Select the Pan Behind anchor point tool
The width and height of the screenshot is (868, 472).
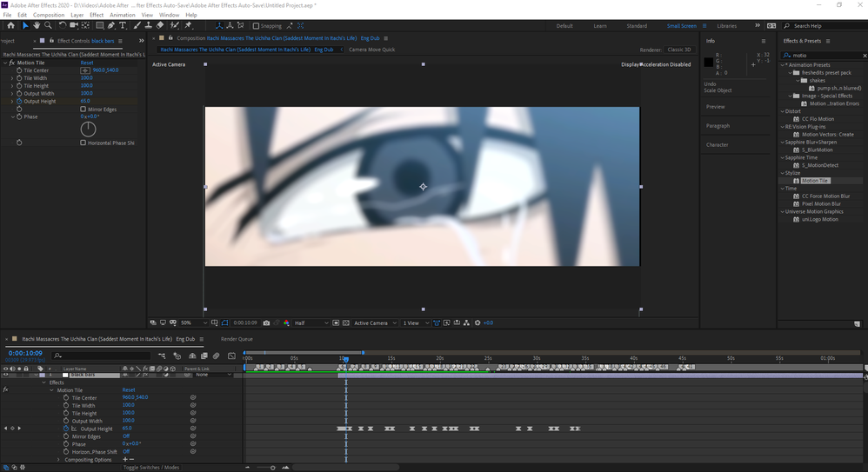85,25
